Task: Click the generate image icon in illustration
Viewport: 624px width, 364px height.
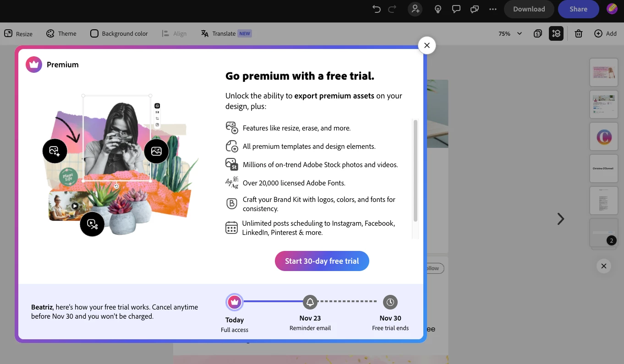Action: (55, 151)
